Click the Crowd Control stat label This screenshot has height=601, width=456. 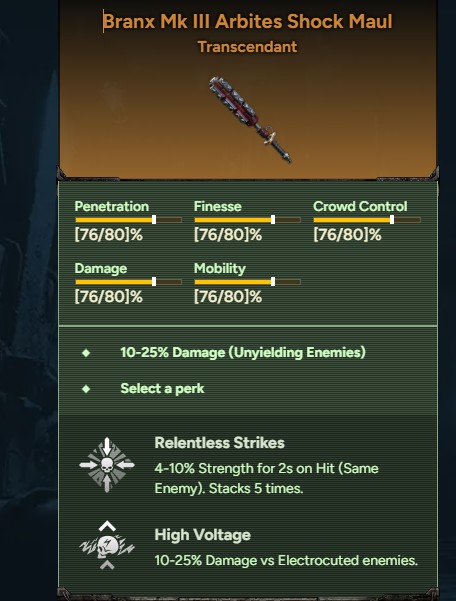360,206
